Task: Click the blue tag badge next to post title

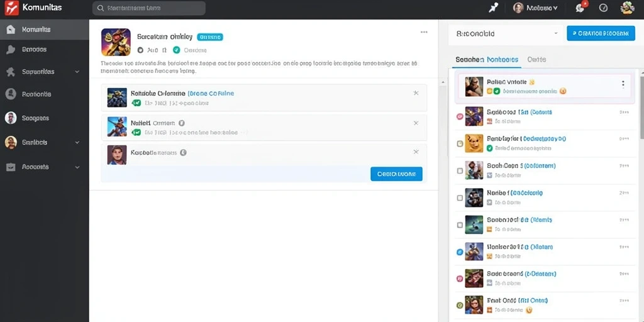Action: [210, 37]
